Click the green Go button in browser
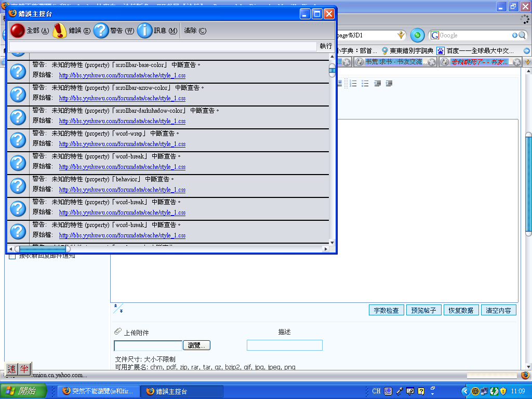Viewport: 532px width, 399px height. [417, 35]
